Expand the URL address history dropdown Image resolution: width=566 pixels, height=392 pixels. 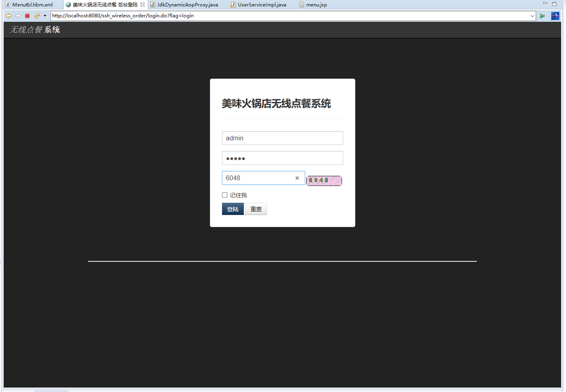(532, 16)
